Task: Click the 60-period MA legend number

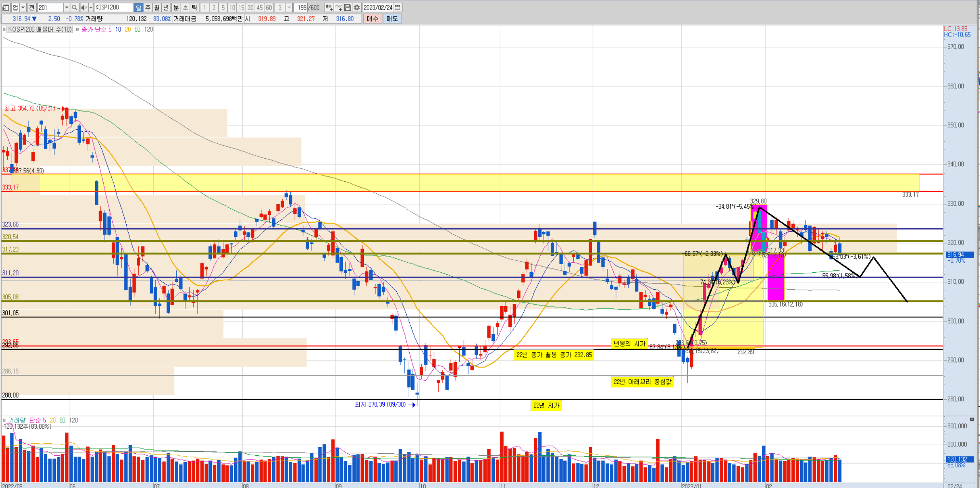Action: (137, 29)
